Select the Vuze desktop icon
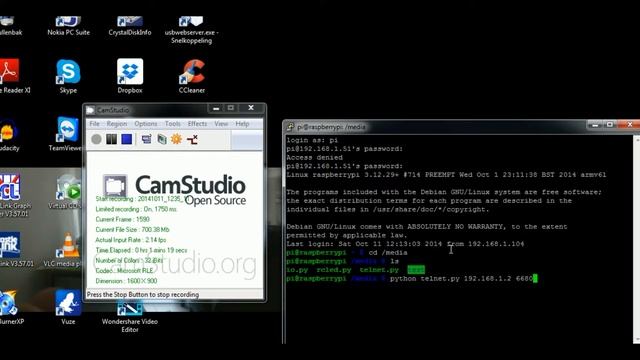Screen dimensions: 640x360 coord(68,307)
